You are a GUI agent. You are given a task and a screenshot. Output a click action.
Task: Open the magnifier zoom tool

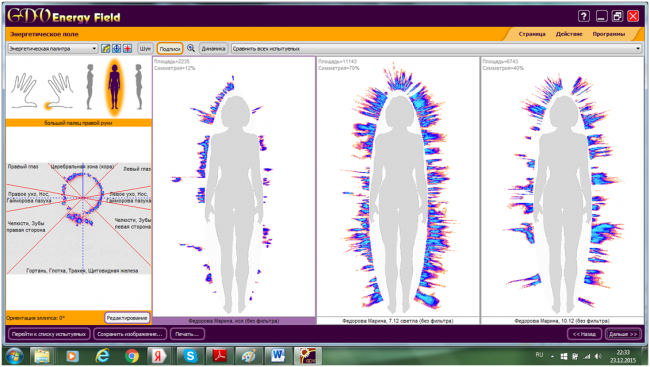(x=191, y=49)
